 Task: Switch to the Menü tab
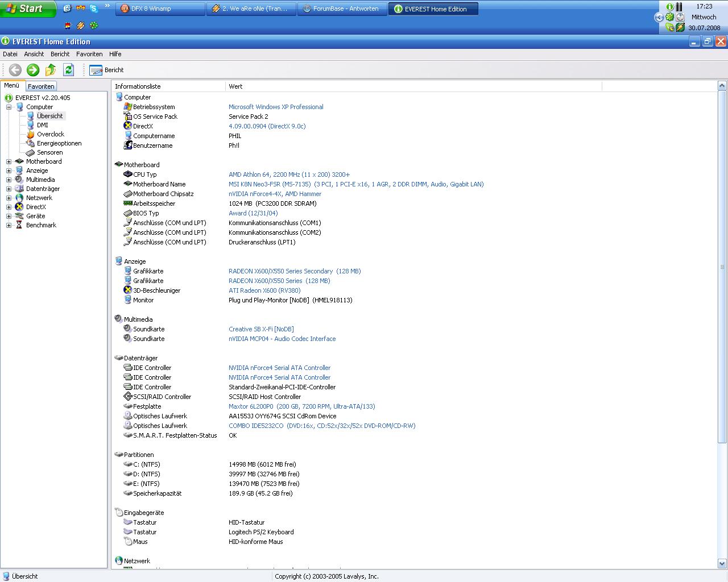pos(12,85)
